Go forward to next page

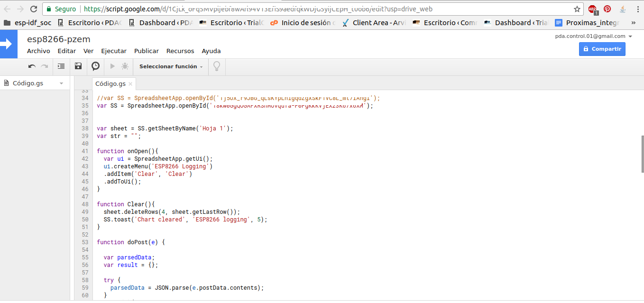pyautogui.click(x=20, y=9)
